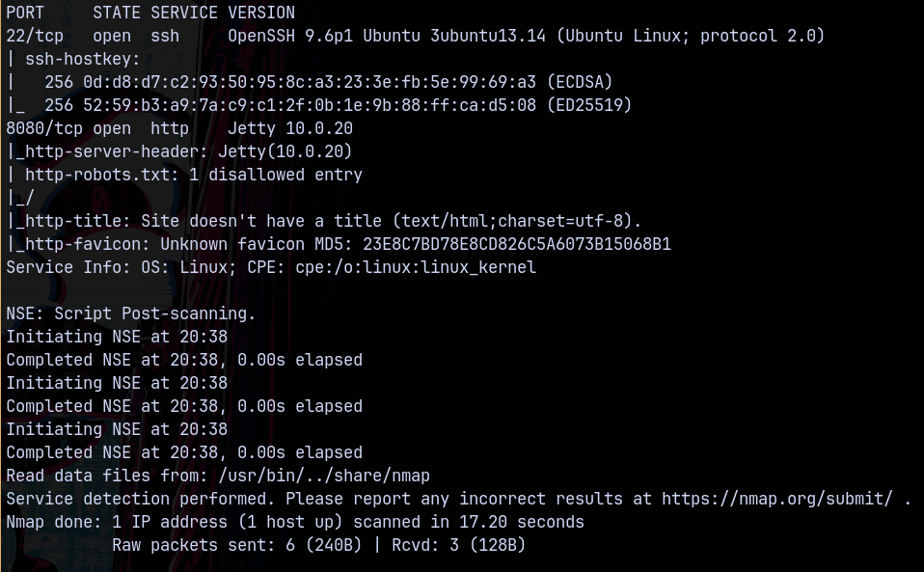Click the Jetty 10.0.20 version text
This screenshot has height=572, width=924.
click(290, 128)
